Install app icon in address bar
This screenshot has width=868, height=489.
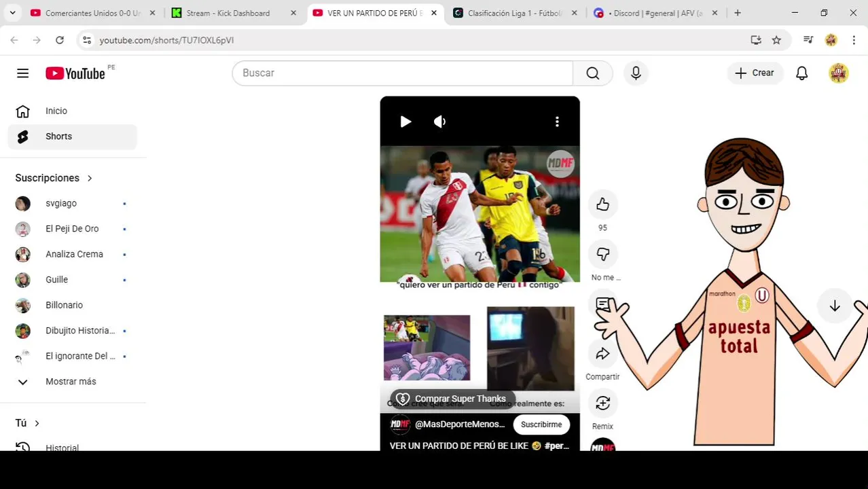click(756, 40)
